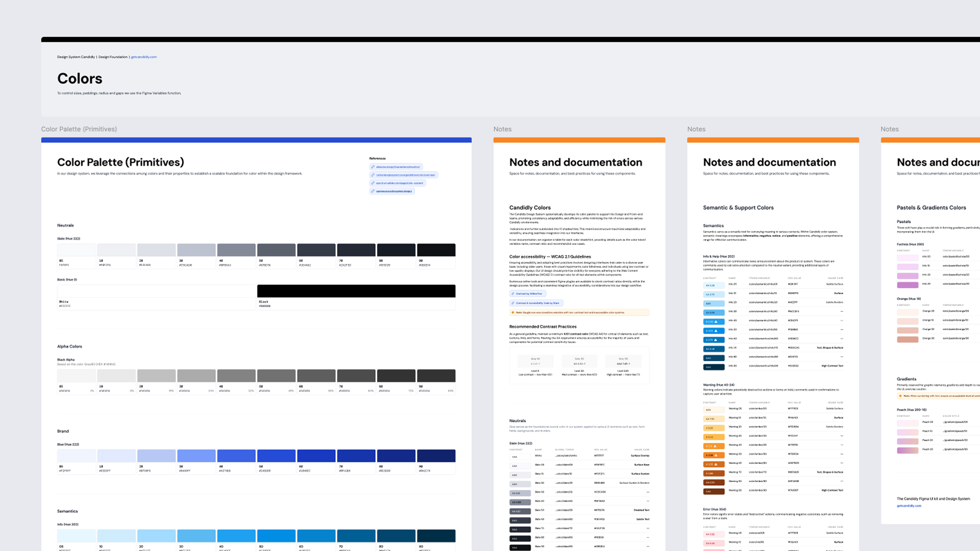The height and width of the screenshot is (551, 980).
Task: Select the Color Palette (Primitives) frame label
Action: tap(79, 129)
